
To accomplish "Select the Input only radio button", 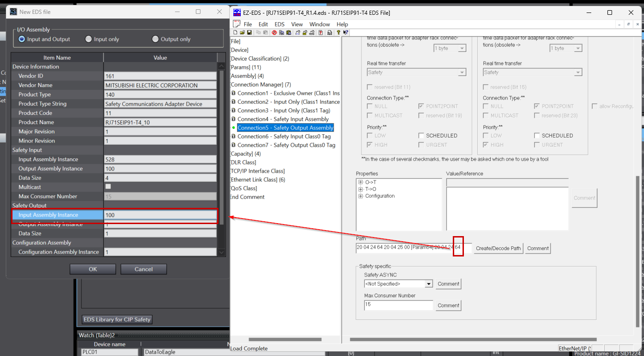I will [x=88, y=39].
